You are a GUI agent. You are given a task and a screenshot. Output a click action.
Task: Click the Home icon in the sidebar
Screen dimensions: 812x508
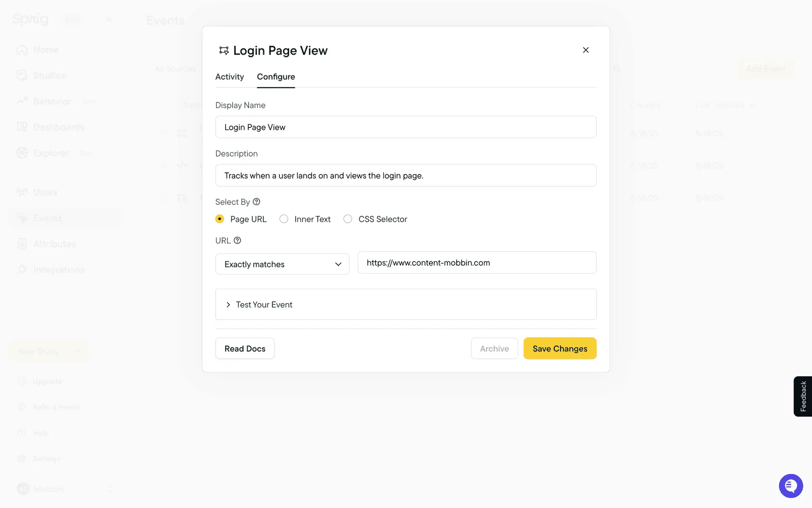(22, 50)
